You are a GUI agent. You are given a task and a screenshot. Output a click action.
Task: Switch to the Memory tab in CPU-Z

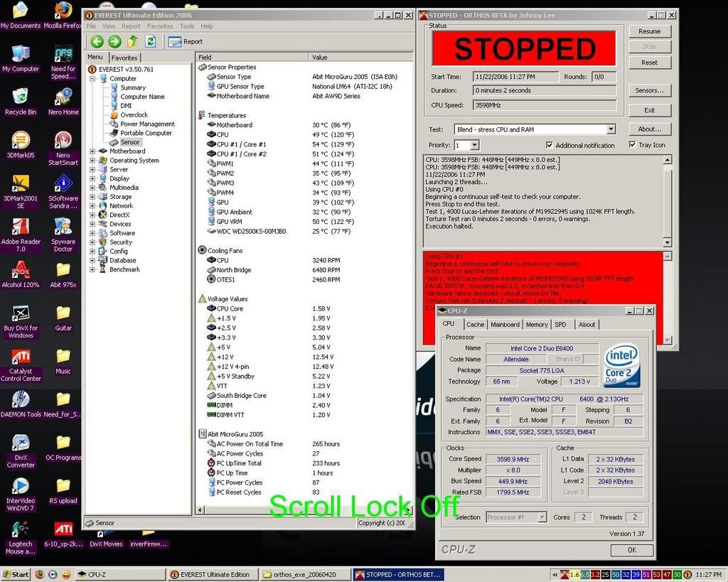(x=537, y=325)
